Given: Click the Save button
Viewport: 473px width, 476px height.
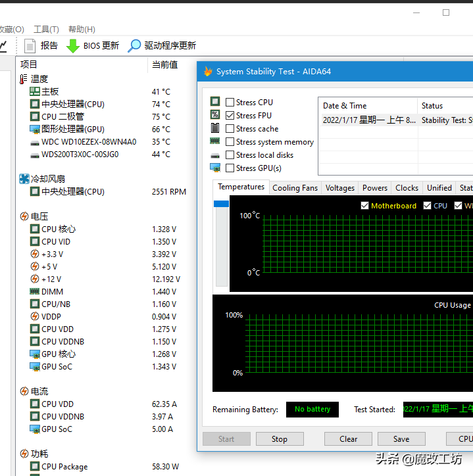Looking at the screenshot, I should tap(401, 439).
